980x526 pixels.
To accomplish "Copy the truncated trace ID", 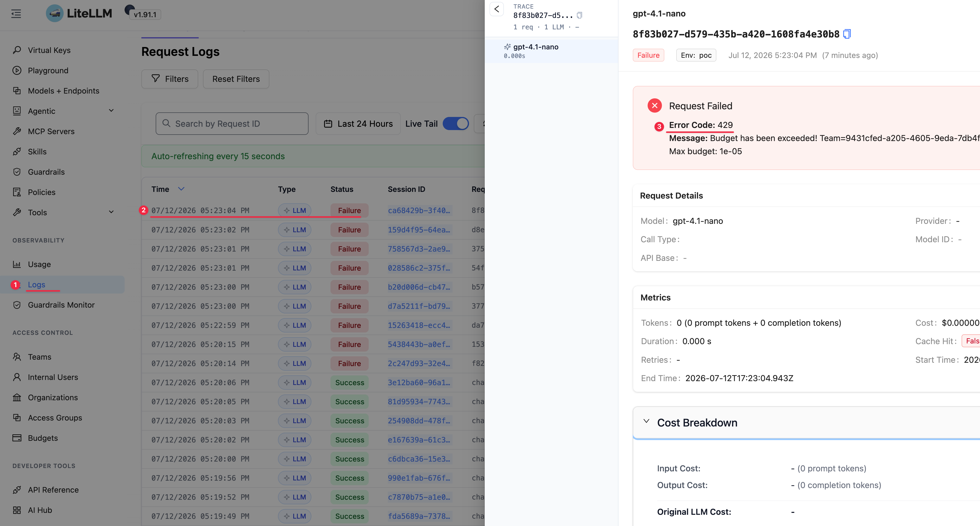I will pos(579,15).
